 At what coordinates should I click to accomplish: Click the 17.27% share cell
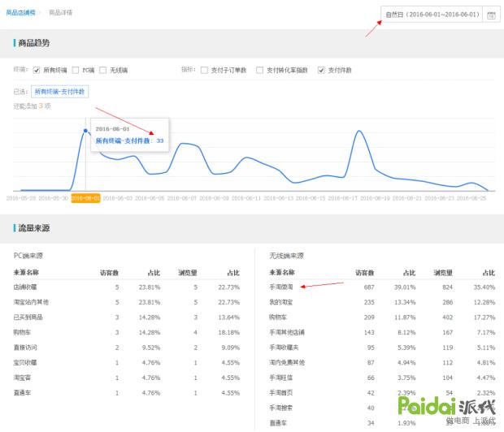484,318
